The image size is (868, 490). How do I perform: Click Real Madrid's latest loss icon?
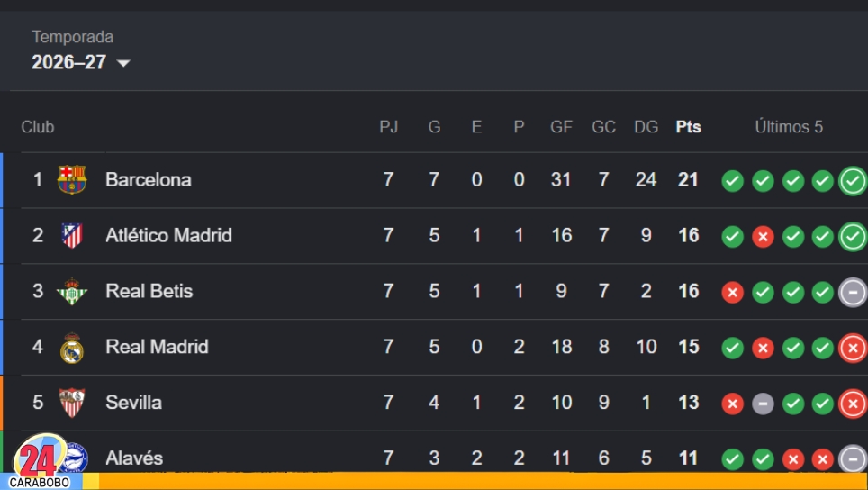click(x=853, y=348)
